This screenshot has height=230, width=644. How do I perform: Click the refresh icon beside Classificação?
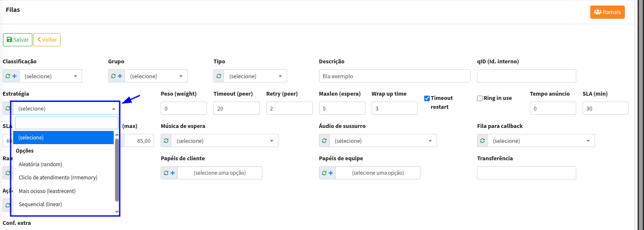(8, 76)
